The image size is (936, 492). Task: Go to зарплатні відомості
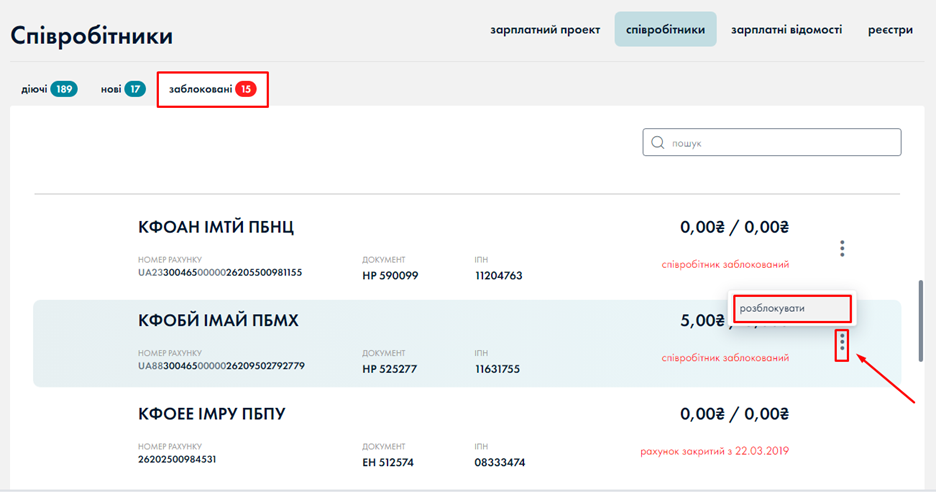(x=786, y=30)
